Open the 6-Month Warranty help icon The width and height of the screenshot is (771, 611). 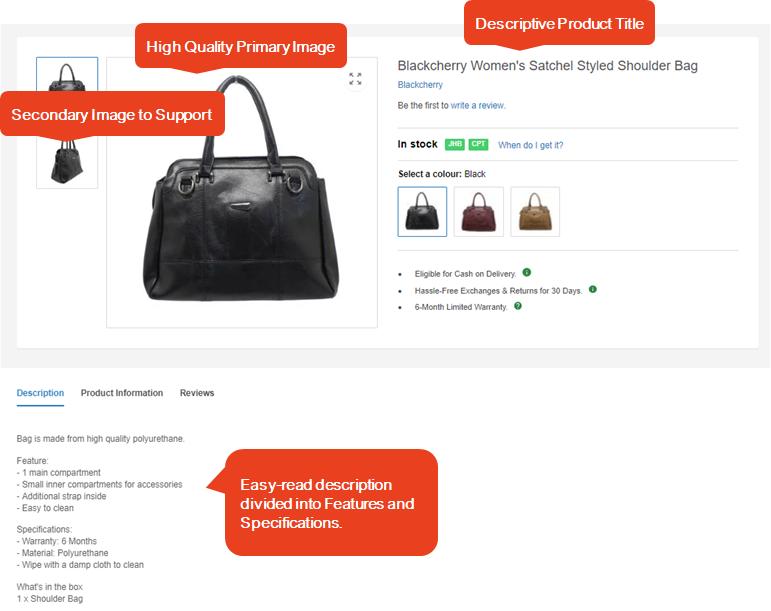click(518, 306)
